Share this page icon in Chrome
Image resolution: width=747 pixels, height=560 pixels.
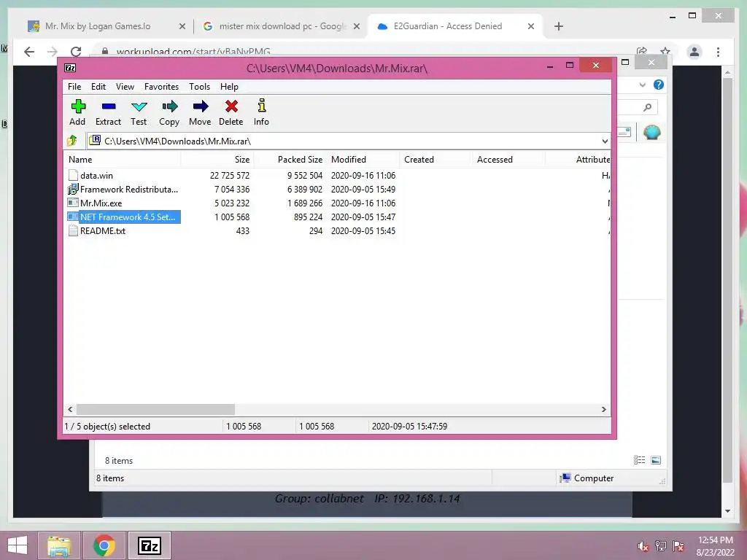pyautogui.click(x=641, y=51)
